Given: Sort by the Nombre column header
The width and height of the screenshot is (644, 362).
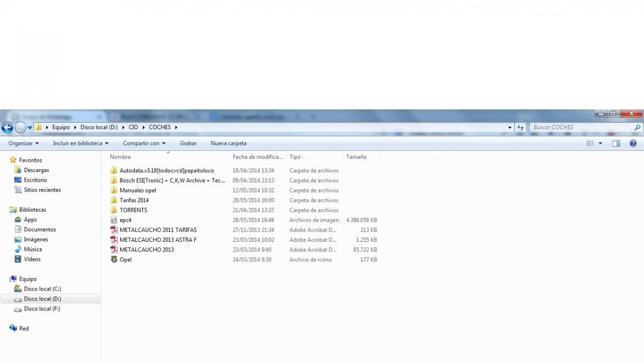Looking at the screenshot, I should coord(120,157).
